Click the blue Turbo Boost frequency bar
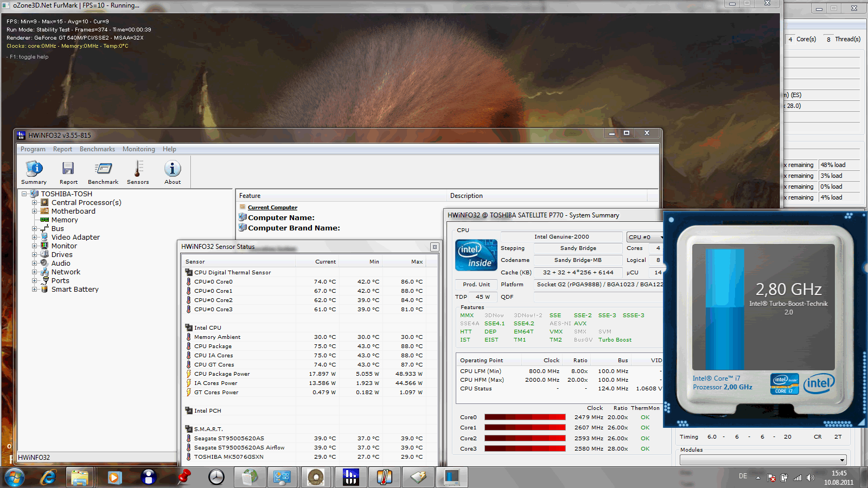The image size is (868, 488). click(725, 309)
